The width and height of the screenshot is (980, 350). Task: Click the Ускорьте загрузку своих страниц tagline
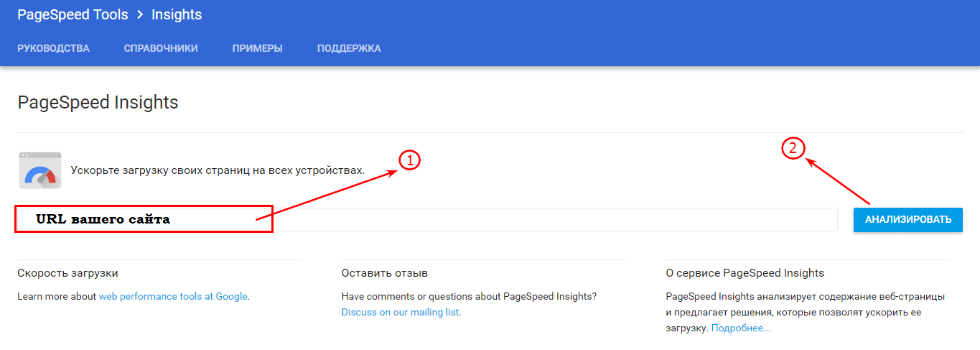pyautogui.click(x=218, y=170)
